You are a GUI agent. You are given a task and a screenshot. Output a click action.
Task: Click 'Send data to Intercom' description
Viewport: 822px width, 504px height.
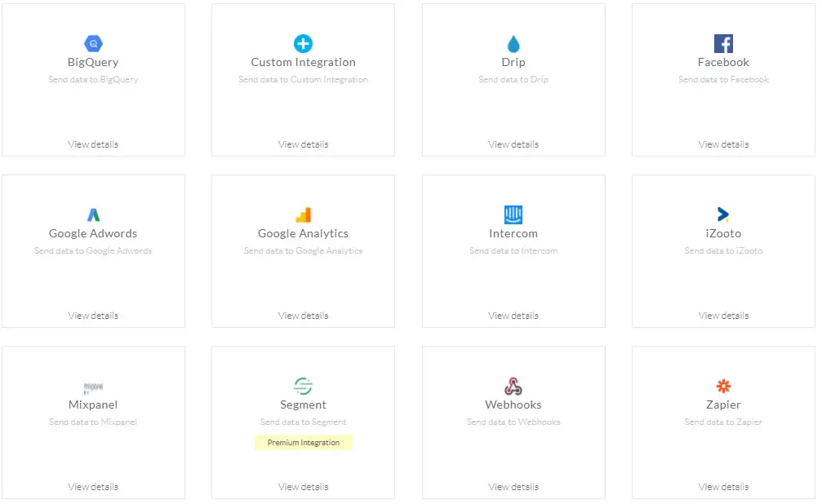513,251
